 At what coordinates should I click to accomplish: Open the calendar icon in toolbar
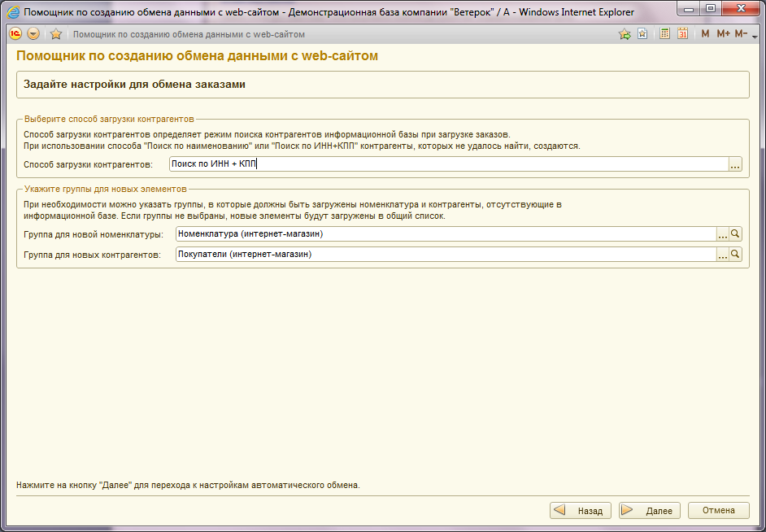(x=682, y=33)
